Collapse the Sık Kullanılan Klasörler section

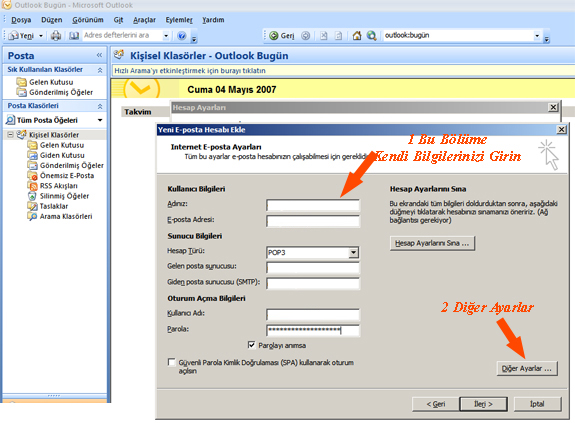pos(100,70)
